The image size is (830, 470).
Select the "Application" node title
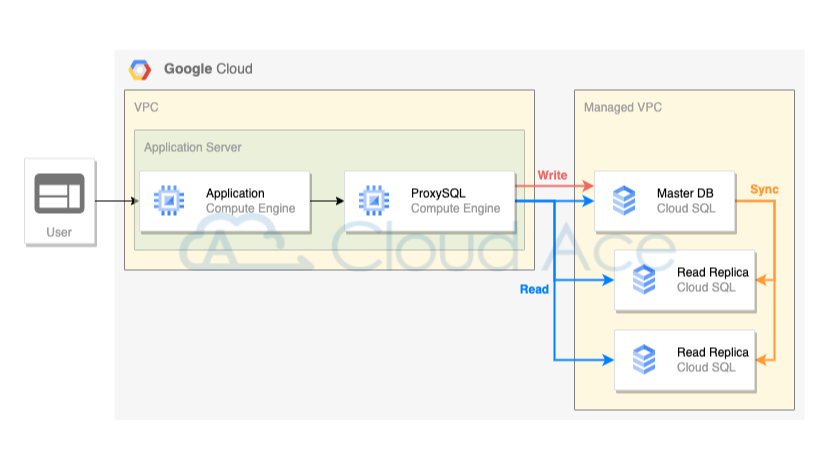pyautogui.click(x=235, y=193)
